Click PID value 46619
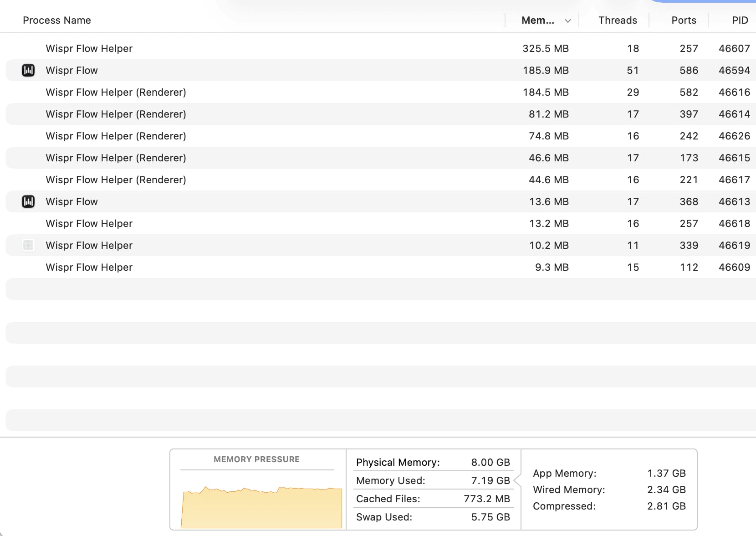Image resolution: width=756 pixels, height=536 pixels. click(734, 245)
